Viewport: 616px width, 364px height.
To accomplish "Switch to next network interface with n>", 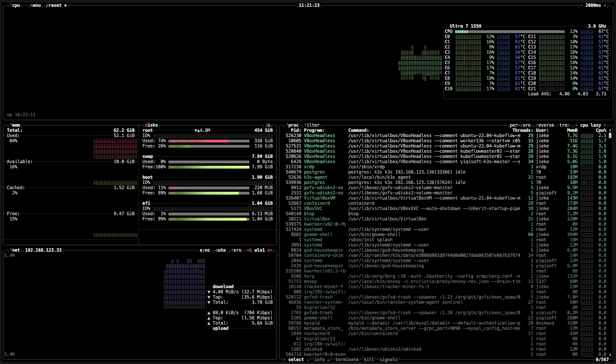I will [270, 250].
